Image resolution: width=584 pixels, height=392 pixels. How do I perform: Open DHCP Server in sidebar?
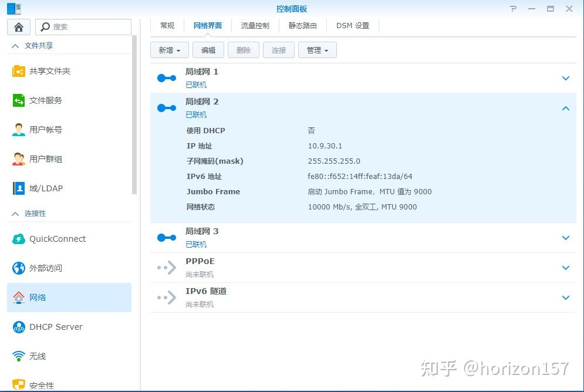[x=56, y=326]
